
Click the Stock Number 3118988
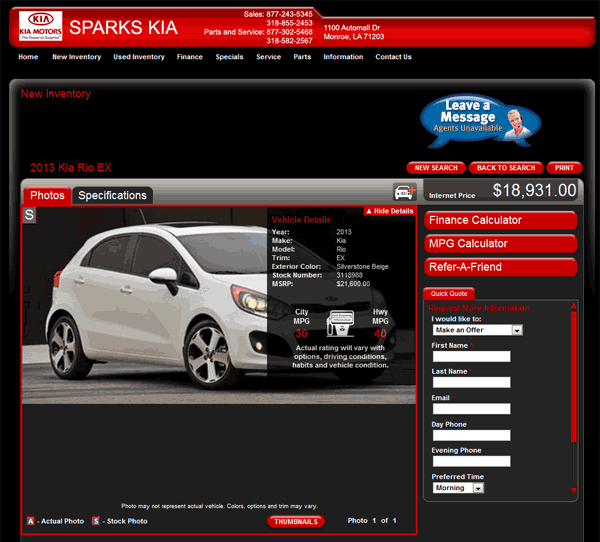tap(349, 275)
